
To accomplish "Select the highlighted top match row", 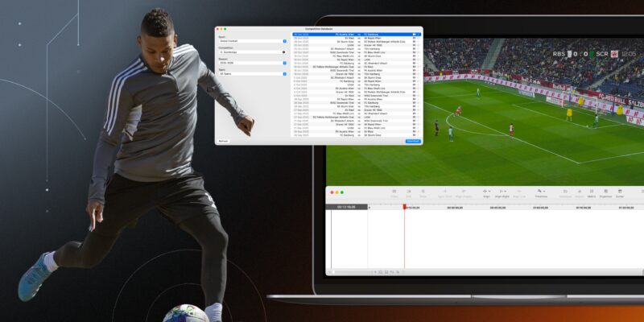I will 354,35.
